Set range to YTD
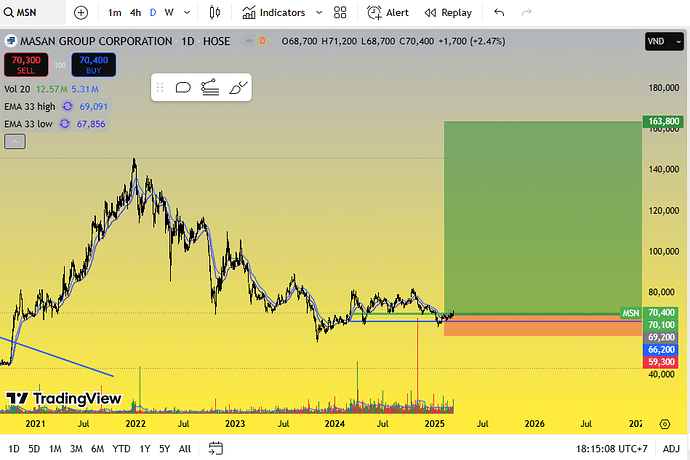This screenshot has width=690, height=460. pos(121,449)
